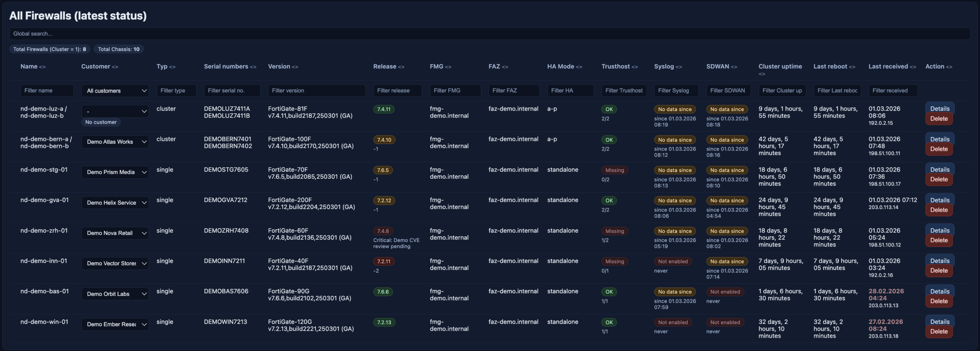Sort table by Version column arrows
Viewport: 980px width, 351px height.
click(x=295, y=67)
